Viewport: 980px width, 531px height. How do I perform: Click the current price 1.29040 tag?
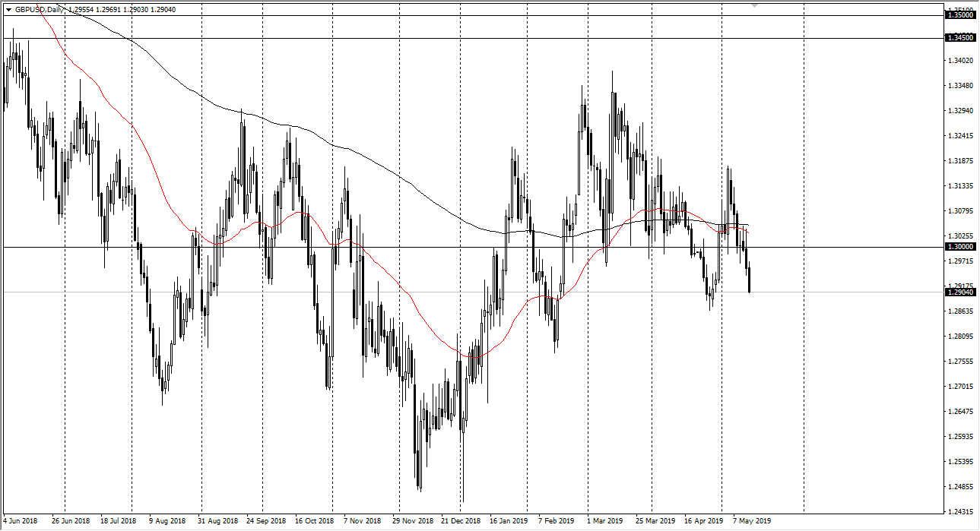[960, 292]
